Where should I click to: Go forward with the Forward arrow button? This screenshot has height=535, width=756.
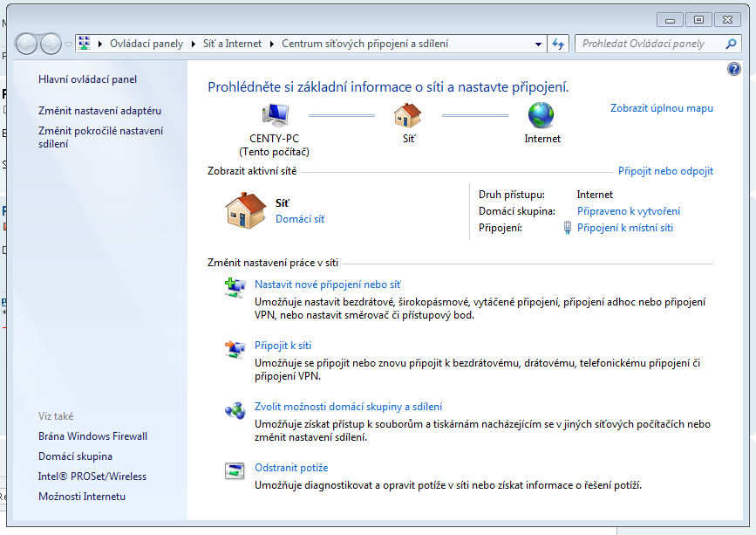pos(51,44)
